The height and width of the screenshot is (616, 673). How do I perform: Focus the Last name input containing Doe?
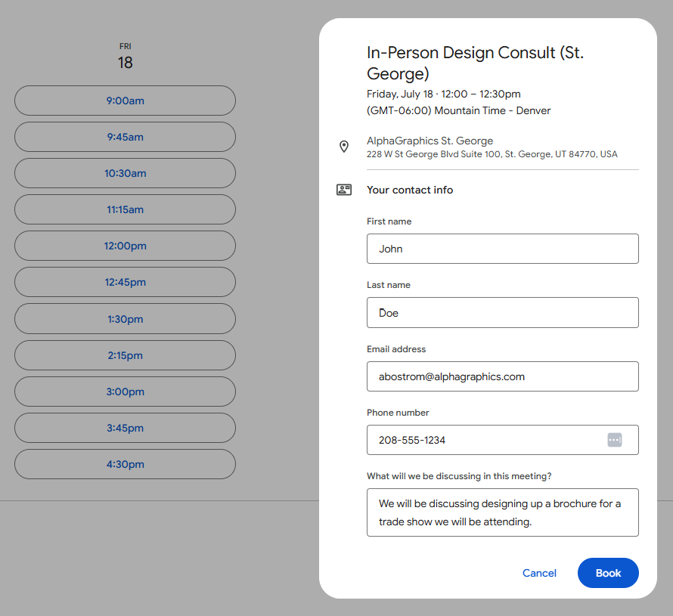502,312
